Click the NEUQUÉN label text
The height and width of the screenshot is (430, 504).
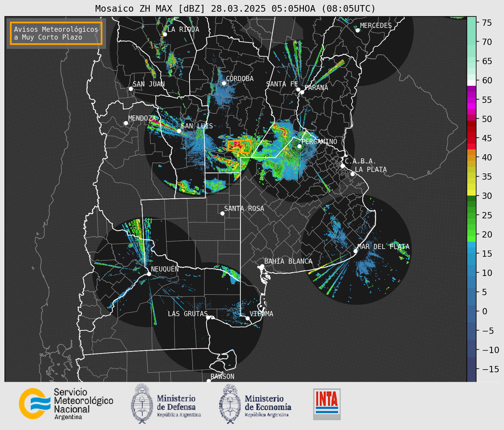tap(165, 269)
